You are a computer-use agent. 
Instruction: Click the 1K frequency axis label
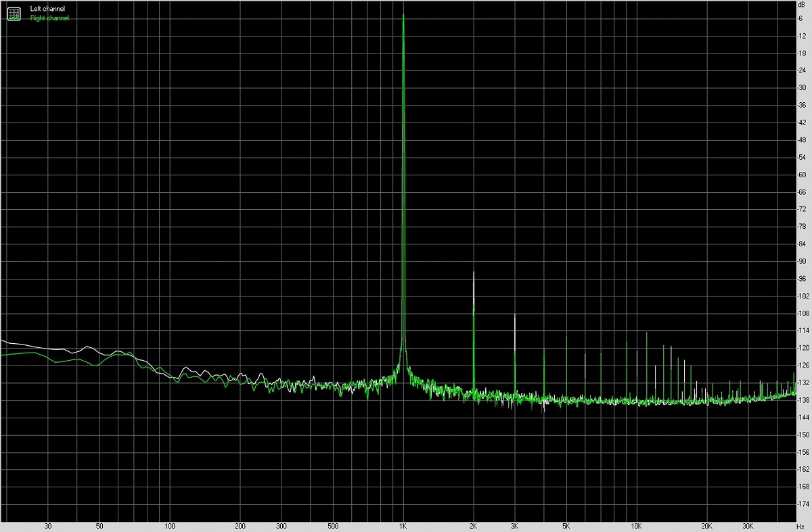coord(404,525)
